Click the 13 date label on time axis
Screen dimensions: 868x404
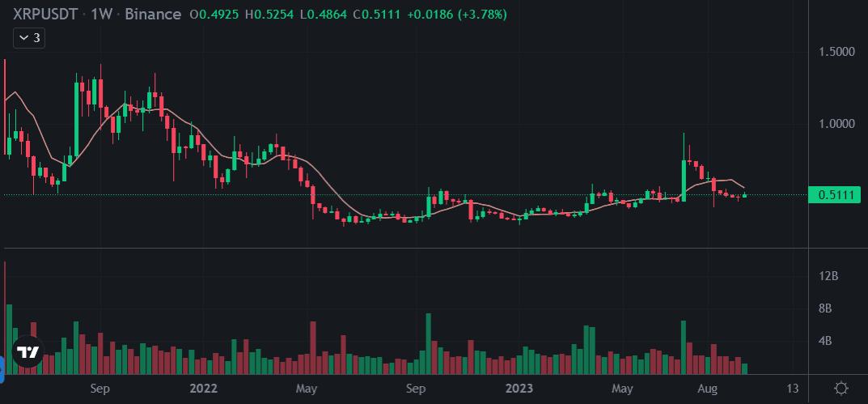pos(793,388)
